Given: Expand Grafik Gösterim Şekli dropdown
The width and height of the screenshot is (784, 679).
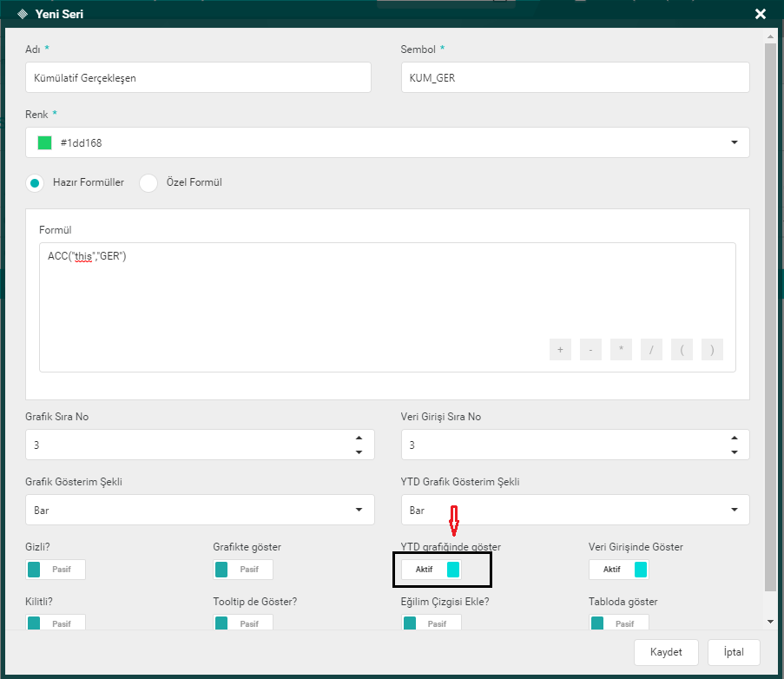Looking at the screenshot, I should pyautogui.click(x=359, y=510).
